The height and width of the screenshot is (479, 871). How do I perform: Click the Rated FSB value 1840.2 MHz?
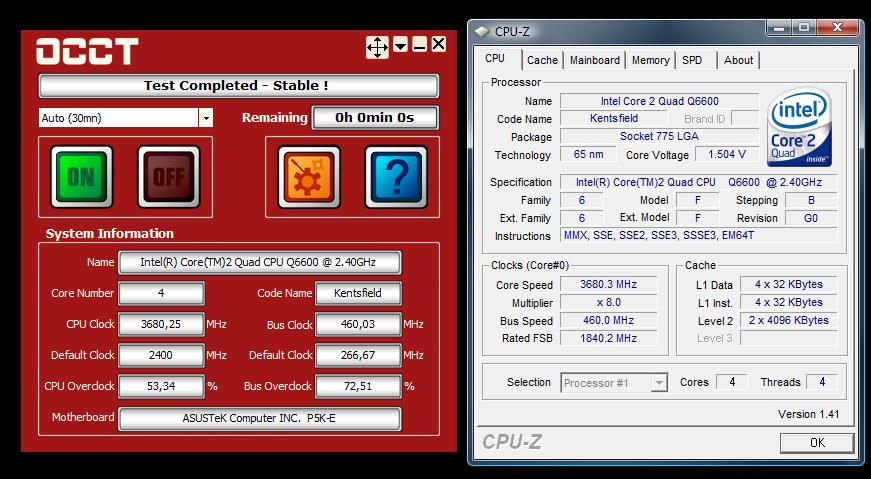(608, 338)
